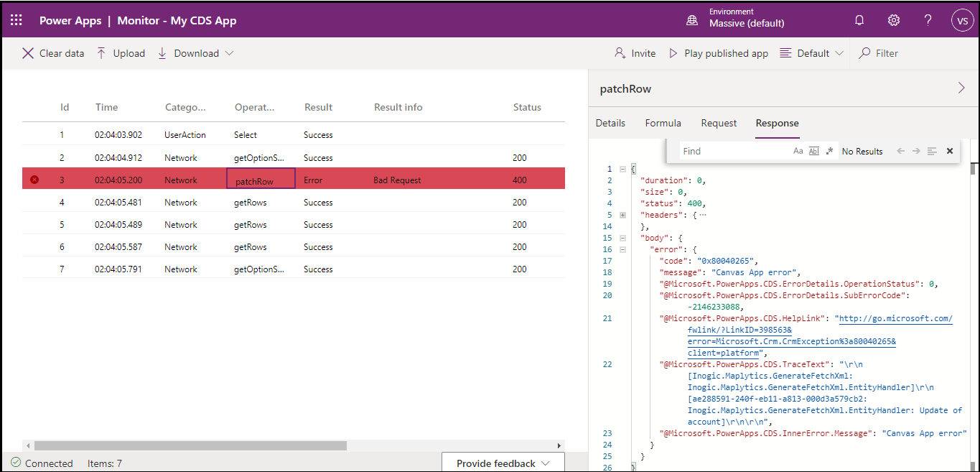Image resolution: width=980 pixels, height=472 pixels.
Task: Toggle Use Regular Expression in Find widget
Action: tap(829, 151)
